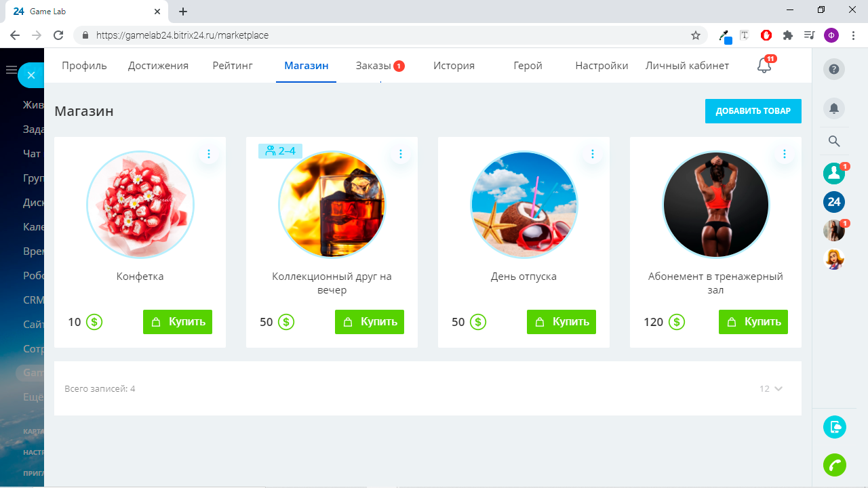The height and width of the screenshot is (488, 868).
Task: Open chat with the cartoon blonde avatar
Action: click(x=834, y=259)
